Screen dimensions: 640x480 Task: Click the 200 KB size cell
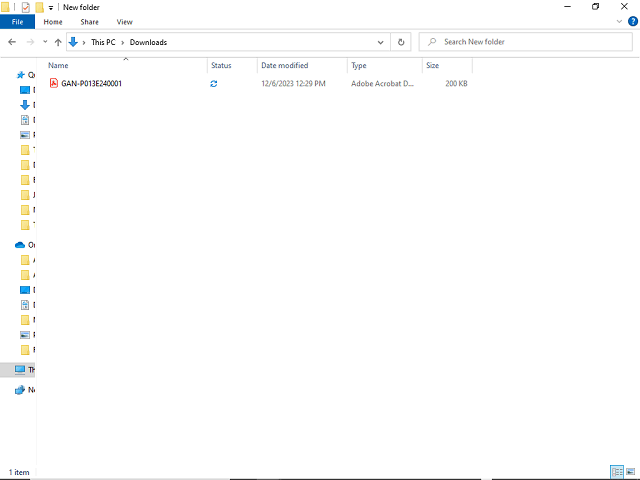coord(456,83)
